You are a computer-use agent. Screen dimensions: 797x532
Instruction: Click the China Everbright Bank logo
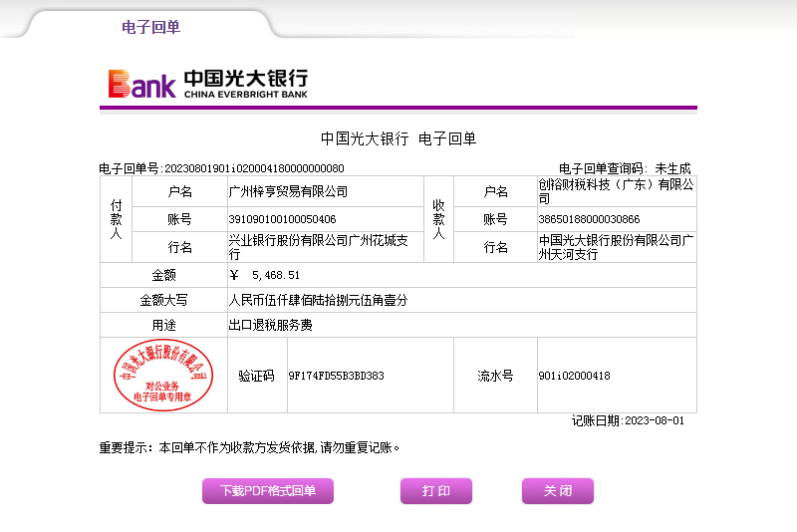[208, 84]
